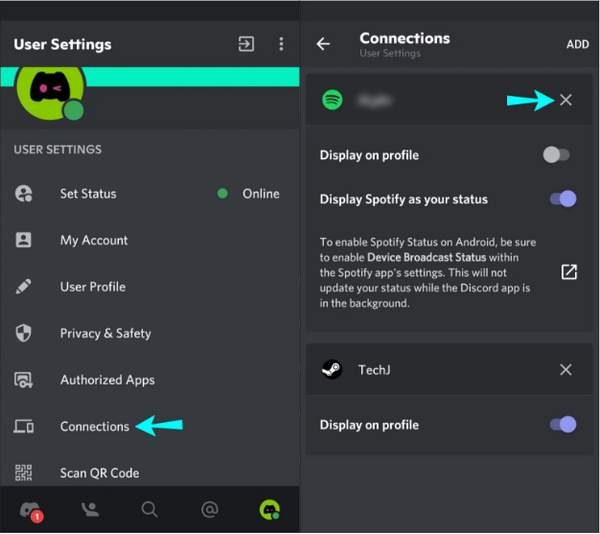Toggle Display Spotify as your status
Image resolution: width=600 pixels, height=534 pixels.
563,199
